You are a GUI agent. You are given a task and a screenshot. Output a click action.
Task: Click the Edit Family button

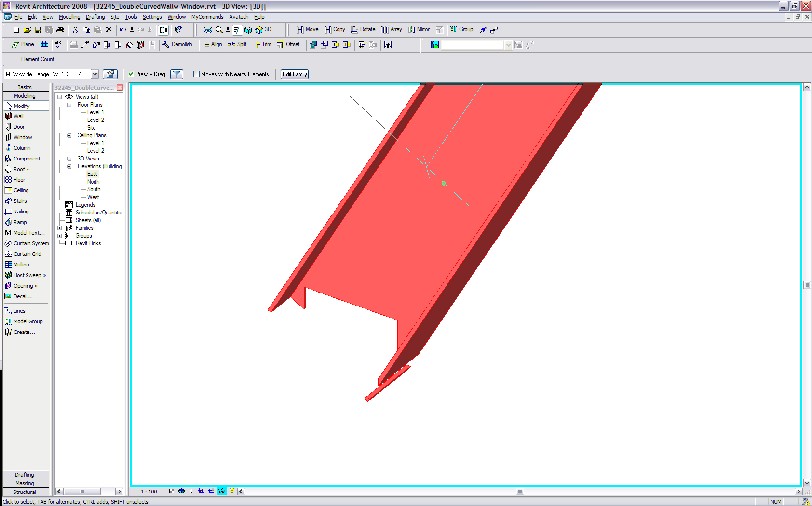point(295,74)
